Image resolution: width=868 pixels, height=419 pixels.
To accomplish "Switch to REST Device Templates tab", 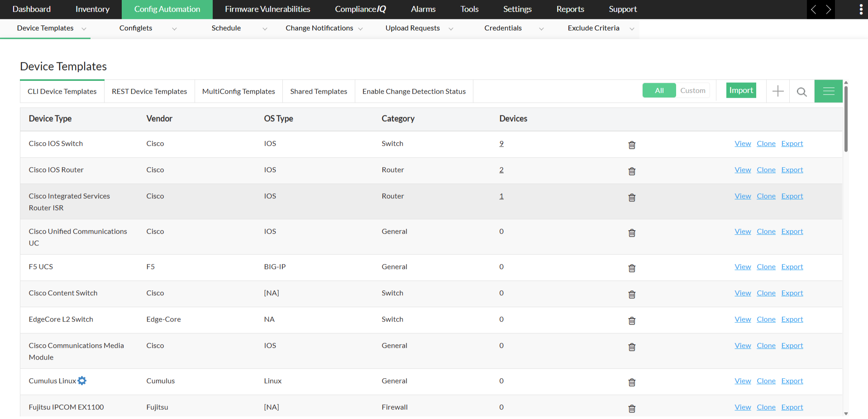I will pos(149,92).
